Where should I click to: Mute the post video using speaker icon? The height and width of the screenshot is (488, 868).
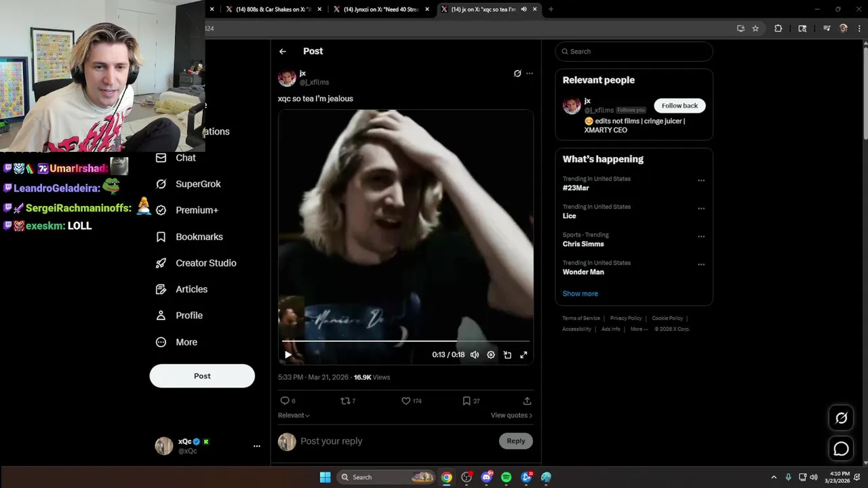coord(475,354)
